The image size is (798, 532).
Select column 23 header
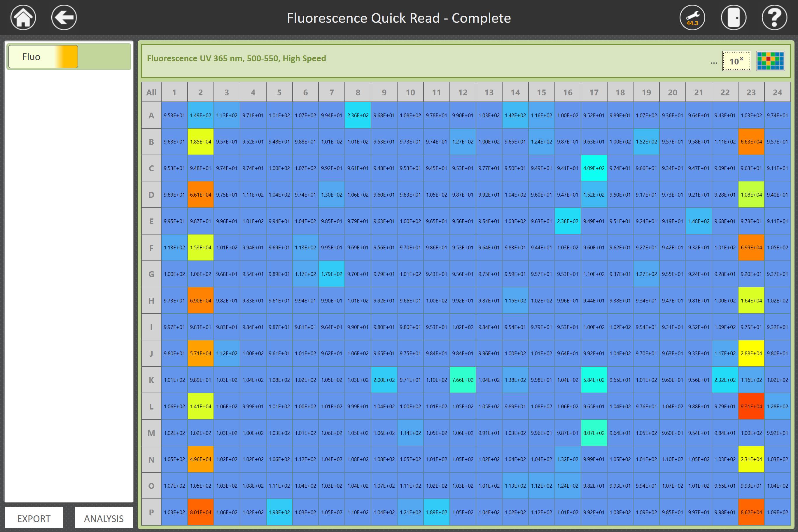coord(751,92)
